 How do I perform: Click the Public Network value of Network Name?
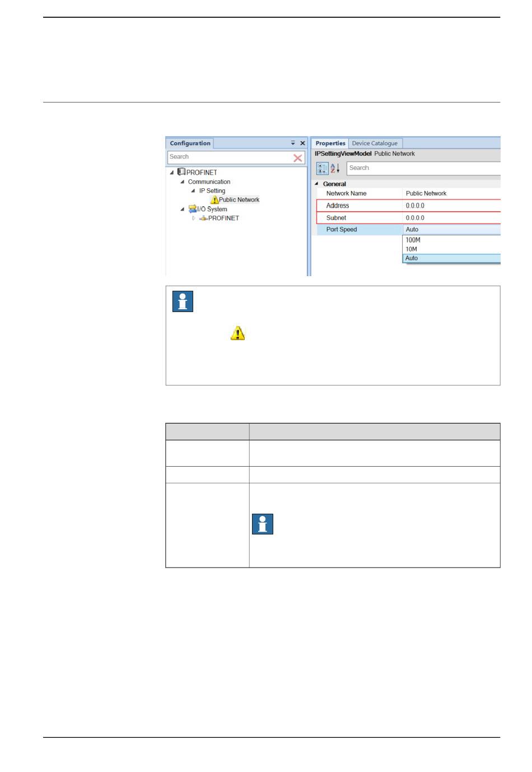[x=426, y=193]
